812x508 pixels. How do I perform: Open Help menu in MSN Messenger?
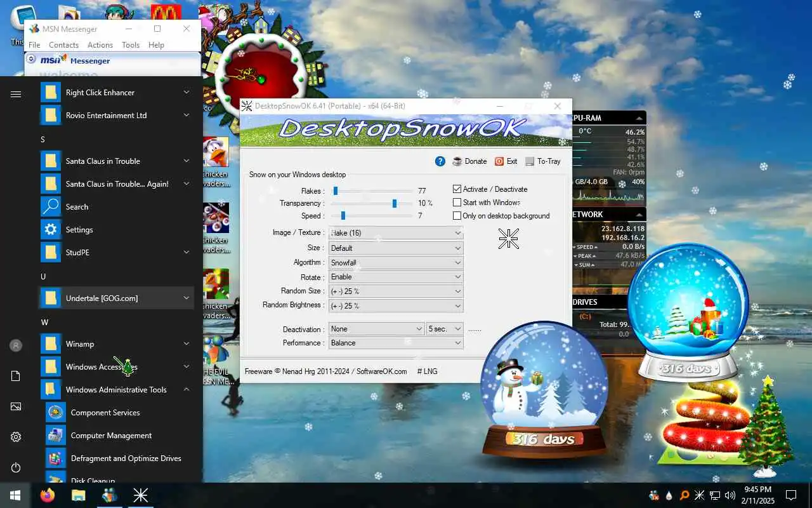coord(156,45)
